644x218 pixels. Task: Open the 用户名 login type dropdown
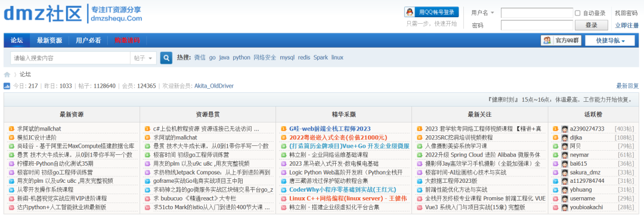[x=483, y=13]
